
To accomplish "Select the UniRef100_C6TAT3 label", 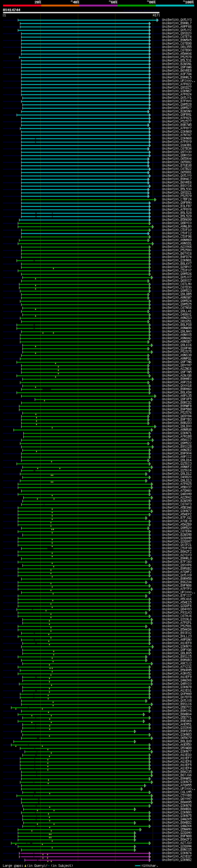I will (x=176, y=504).
